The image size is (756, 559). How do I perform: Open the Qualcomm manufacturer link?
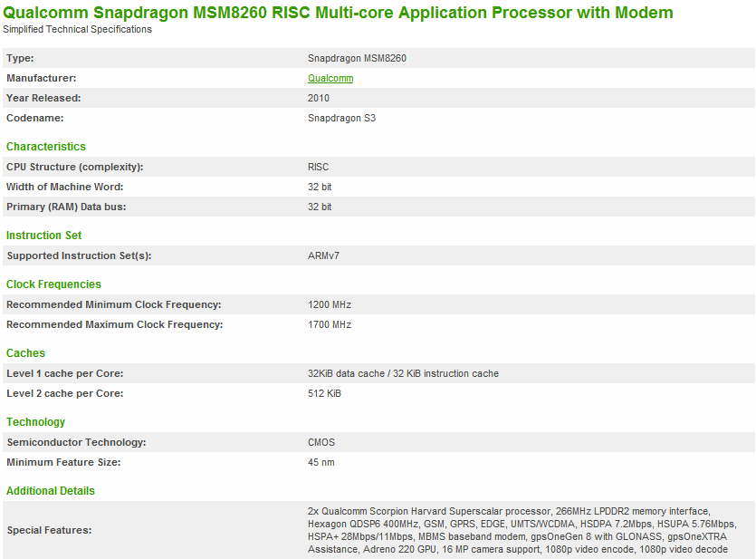(x=330, y=78)
